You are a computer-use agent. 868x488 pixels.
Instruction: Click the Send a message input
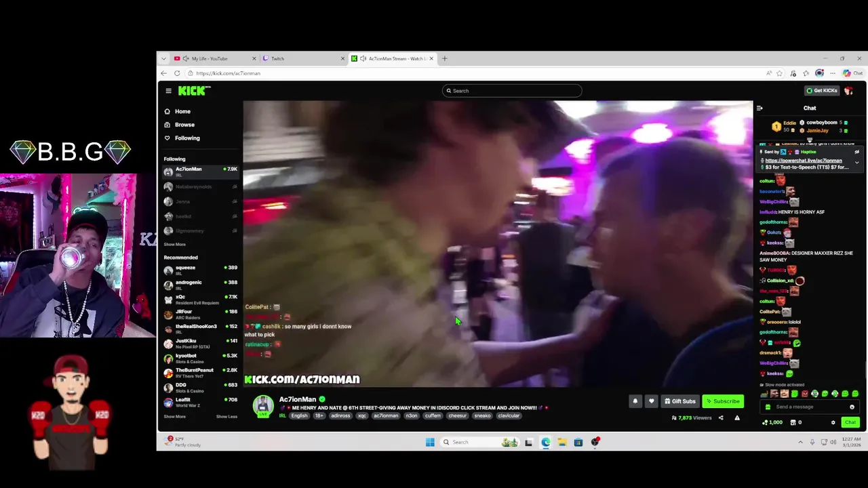(x=809, y=407)
